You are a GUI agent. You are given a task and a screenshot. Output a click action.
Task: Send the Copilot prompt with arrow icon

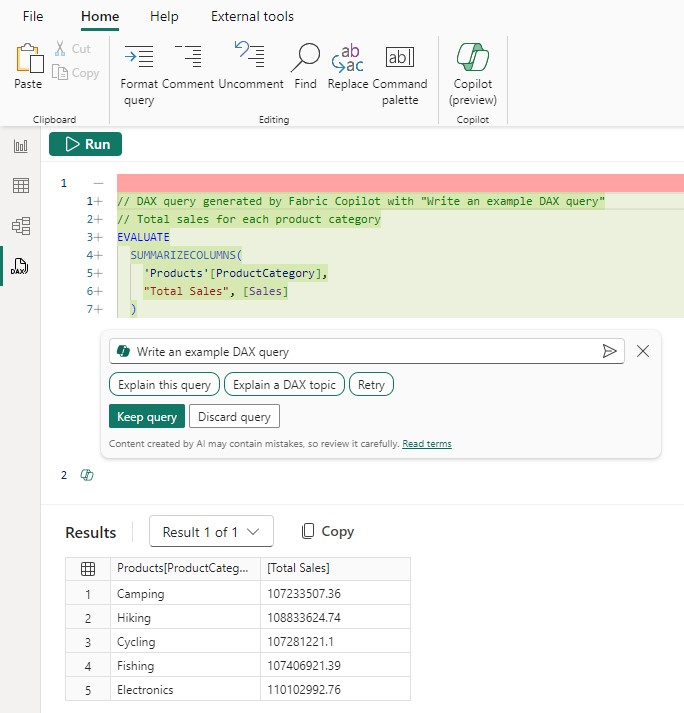(609, 351)
